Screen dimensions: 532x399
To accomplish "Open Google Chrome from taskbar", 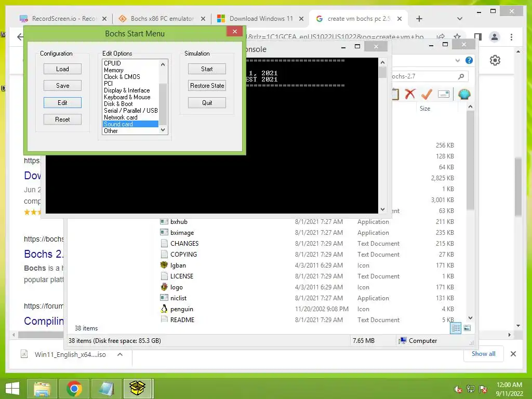I will [x=74, y=389].
